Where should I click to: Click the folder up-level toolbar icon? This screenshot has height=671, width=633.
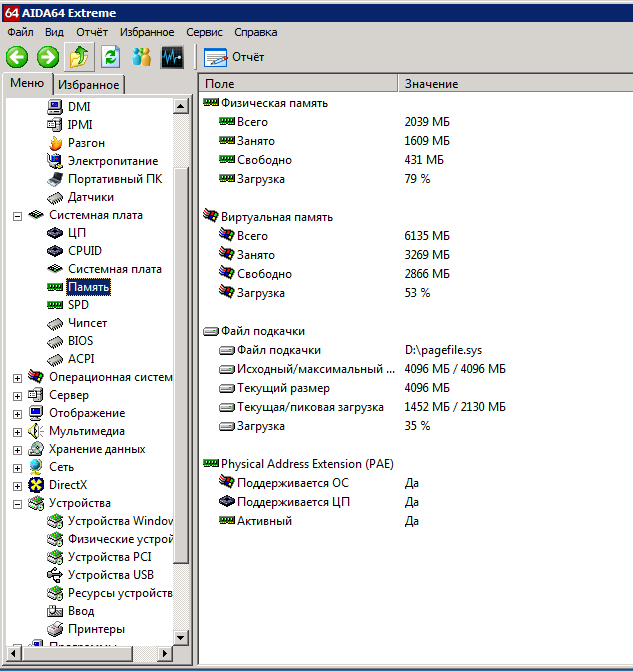coord(79,57)
